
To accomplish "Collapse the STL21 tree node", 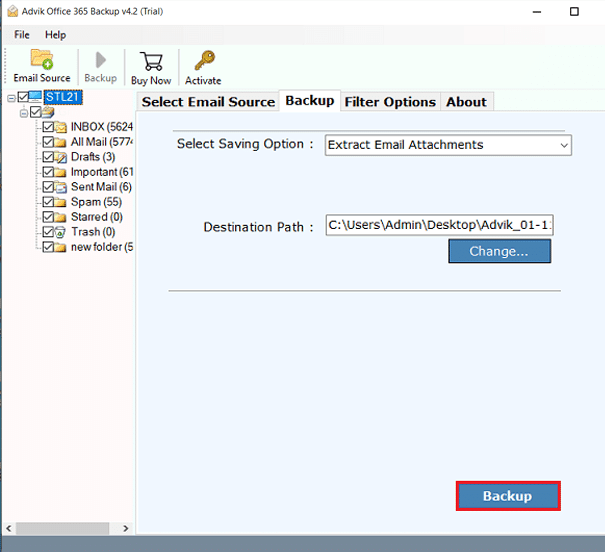I will tap(12, 98).
